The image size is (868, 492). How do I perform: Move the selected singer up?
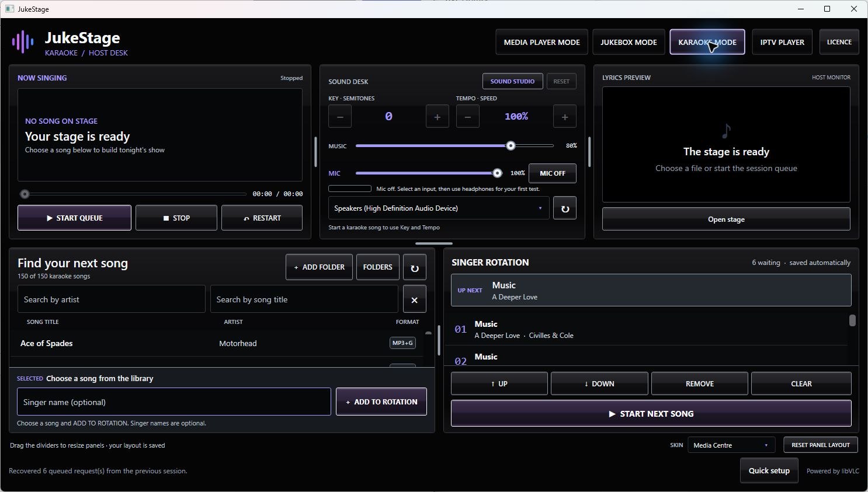coord(499,383)
